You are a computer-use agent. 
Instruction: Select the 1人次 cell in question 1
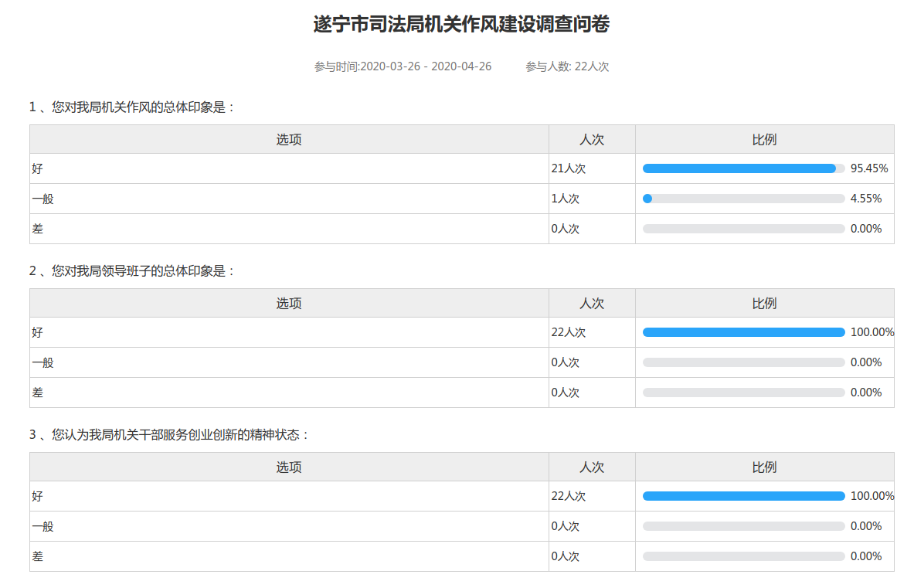566,199
